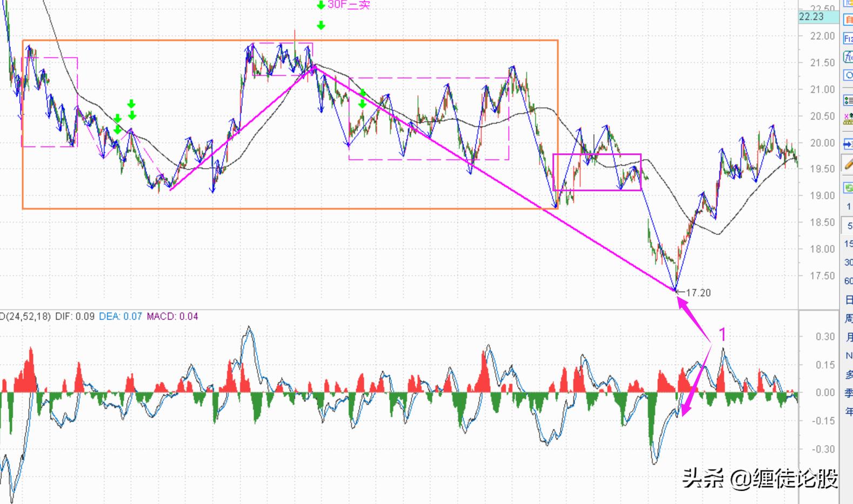Switch to the 周 weekly period tab
This screenshot has height=504, width=853.
pyautogui.click(x=849, y=319)
